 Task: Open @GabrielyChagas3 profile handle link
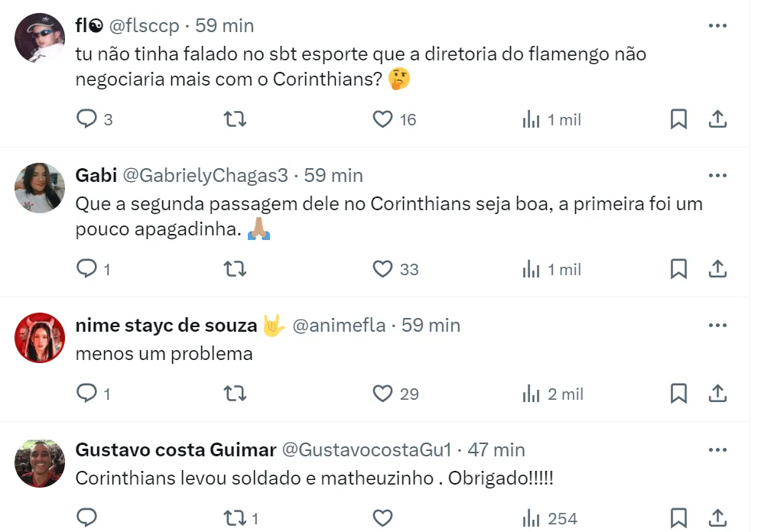click(x=206, y=176)
